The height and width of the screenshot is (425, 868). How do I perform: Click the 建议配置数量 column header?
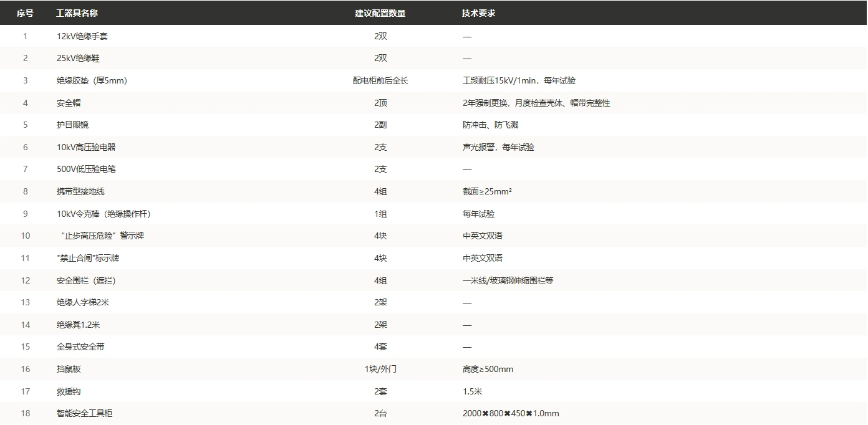tap(380, 13)
